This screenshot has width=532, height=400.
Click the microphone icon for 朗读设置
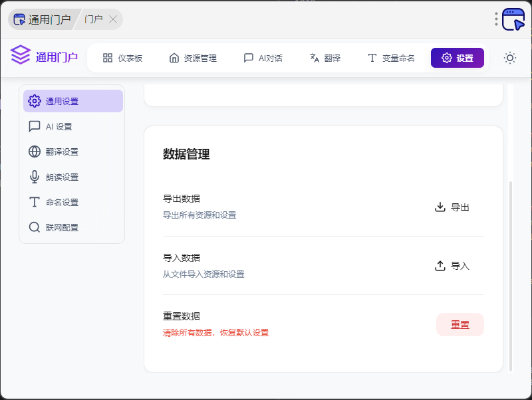[x=35, y=177]
